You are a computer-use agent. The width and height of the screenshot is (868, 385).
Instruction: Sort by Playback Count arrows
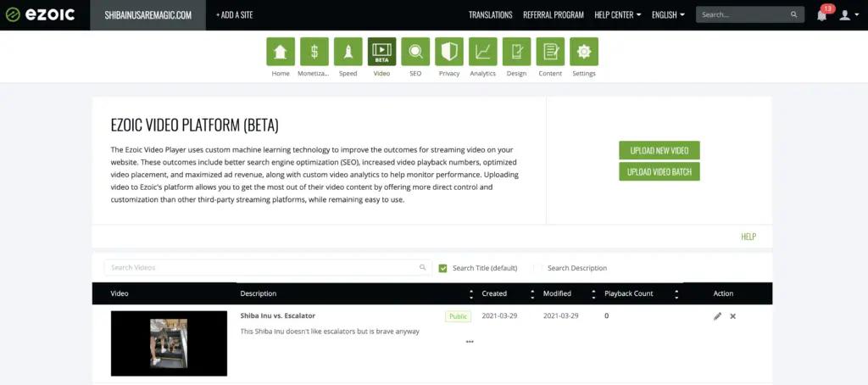coord(676,294)
